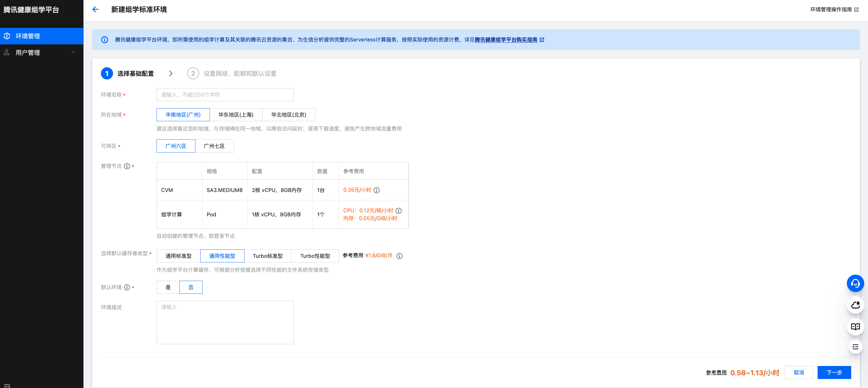Collapse sidebar using bottom-left toggle icon
This screenshot has width=868, height=388.
point(7,385)
